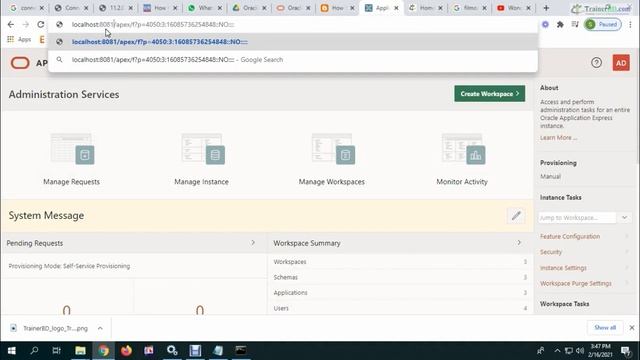Click the Workspaces summary row
Image resolution: width=640 pixels, height=360 pixels.
[x=400, y=262]
